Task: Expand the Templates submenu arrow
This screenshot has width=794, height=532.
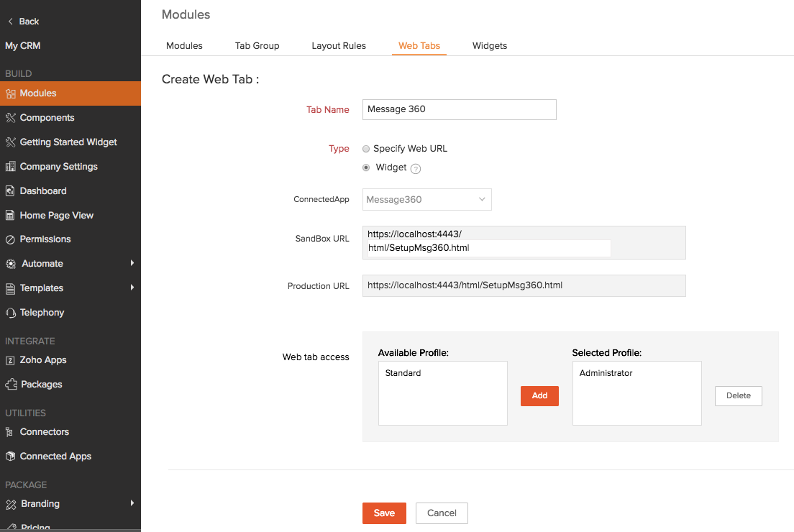Action: click(x=132, y=288)
